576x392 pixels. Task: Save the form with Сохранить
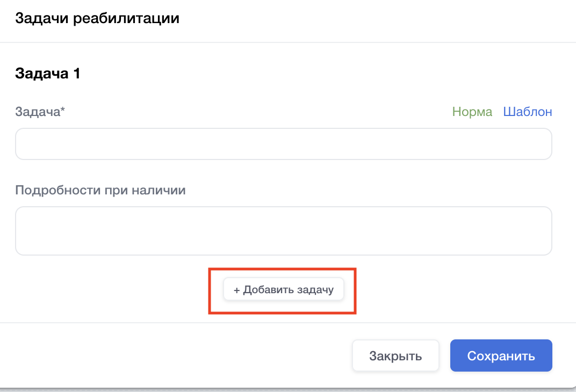click(x=501, y=356)
